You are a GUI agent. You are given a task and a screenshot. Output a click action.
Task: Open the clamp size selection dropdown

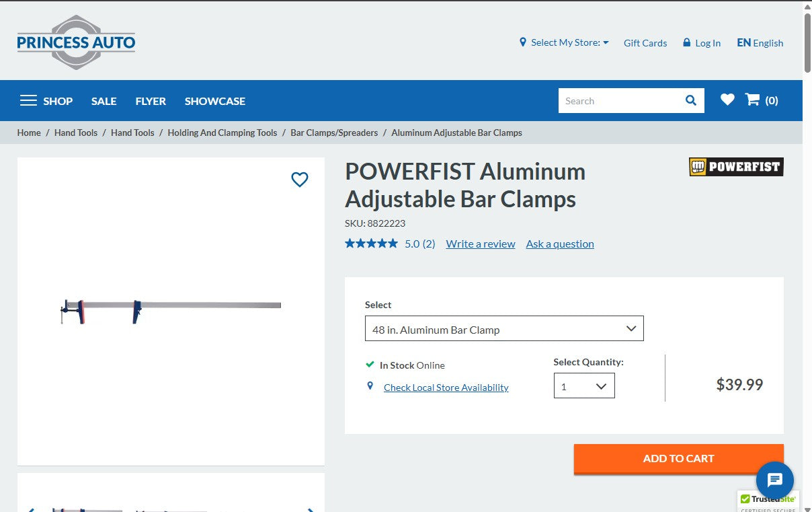click(504, 329)
